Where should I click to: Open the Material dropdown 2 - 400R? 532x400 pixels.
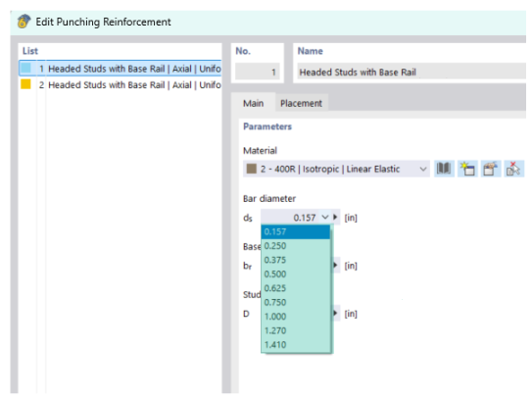click(x=336, y=169)
